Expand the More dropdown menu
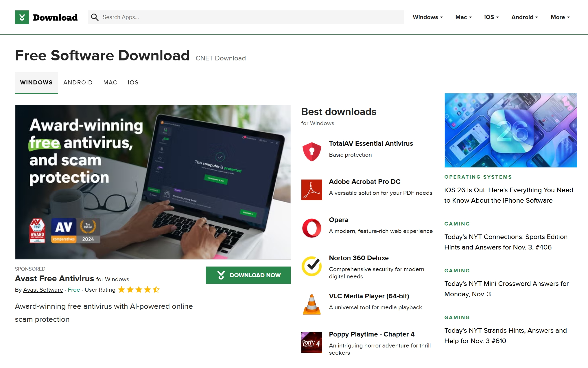Screen dimensions: 588x368 pyautogui.click(x=560, y=17)
